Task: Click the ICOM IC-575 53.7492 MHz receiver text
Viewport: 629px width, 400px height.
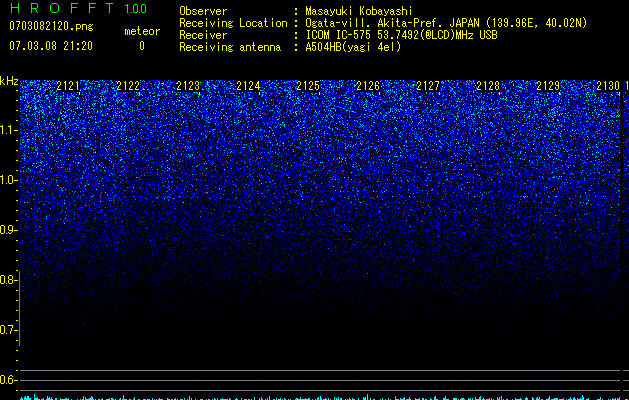Action: click(x=401, y=35)
